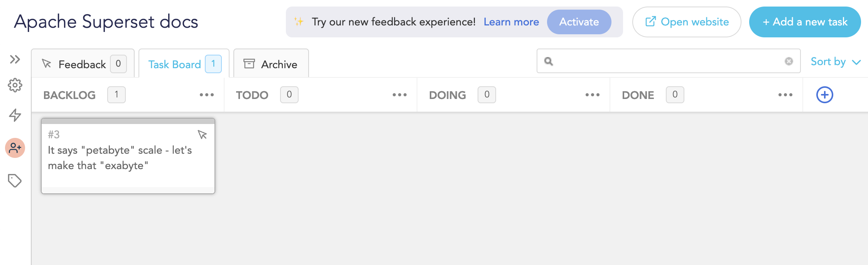The height and width of the screenshot is (265, 868).
Task: Expand the sidebar with double-chevron icon
Action: click(15, 59)
